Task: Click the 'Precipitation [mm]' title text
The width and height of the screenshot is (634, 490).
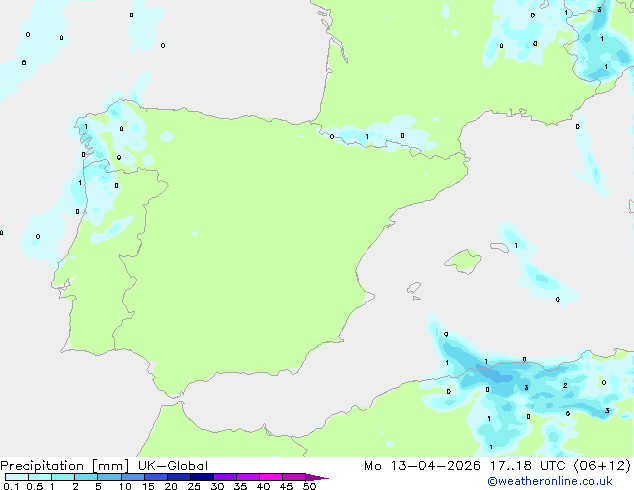Action: (x=65, y=466)
